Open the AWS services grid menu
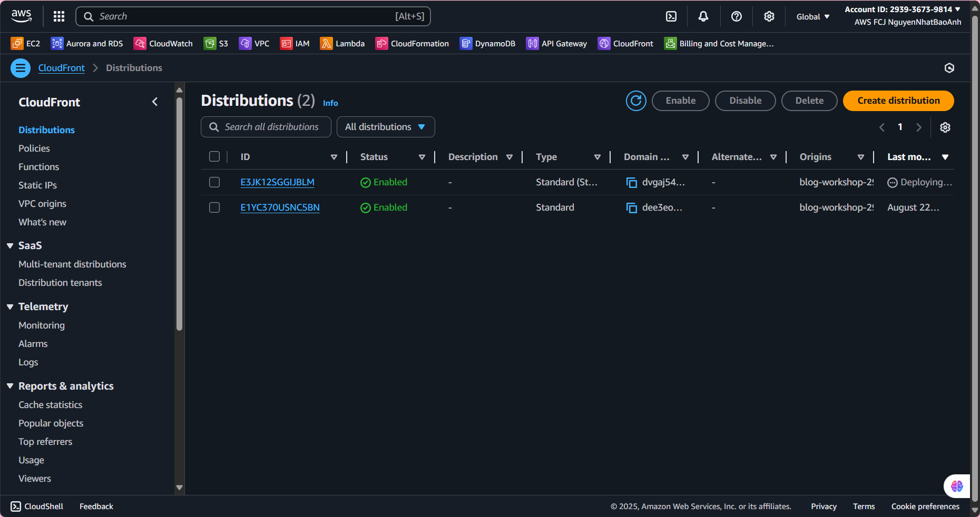This screenshot has height=517, width=980. point(59,16)
